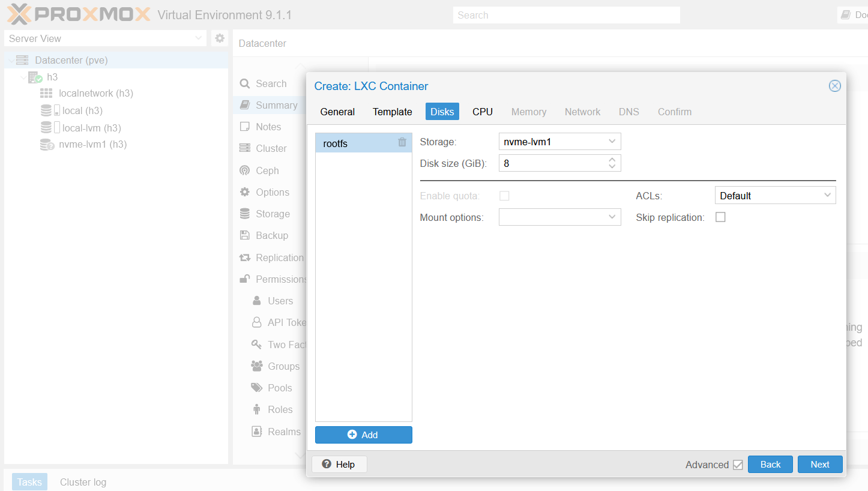Click the Replication arrows icon
The image size is (868, 491).
[244, 258]
